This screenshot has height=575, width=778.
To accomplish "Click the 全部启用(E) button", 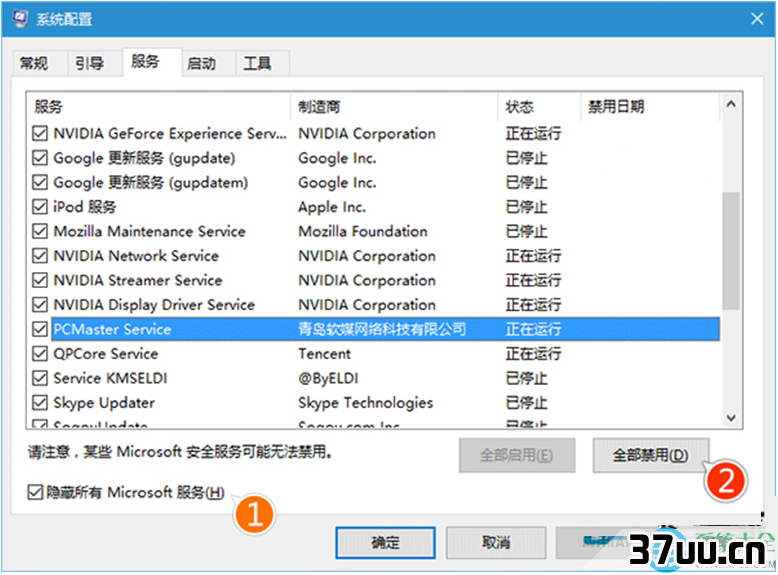I will pyautogui.click(x=517, y=455).
